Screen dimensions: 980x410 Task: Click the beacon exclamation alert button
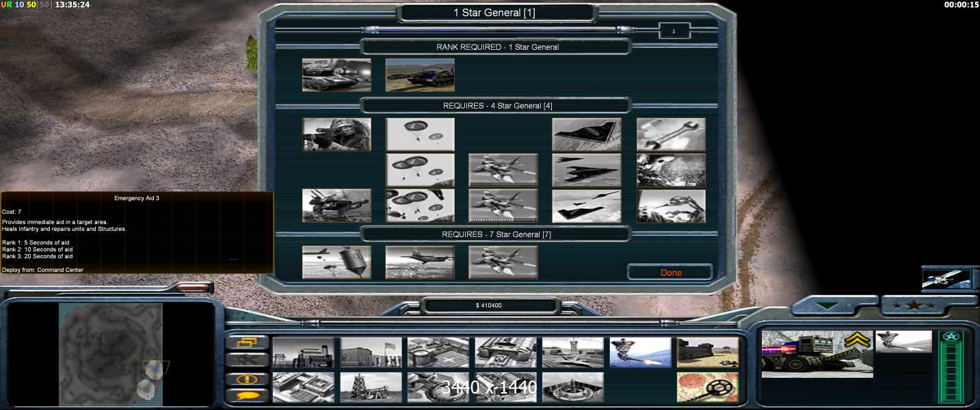pos(246,378)
